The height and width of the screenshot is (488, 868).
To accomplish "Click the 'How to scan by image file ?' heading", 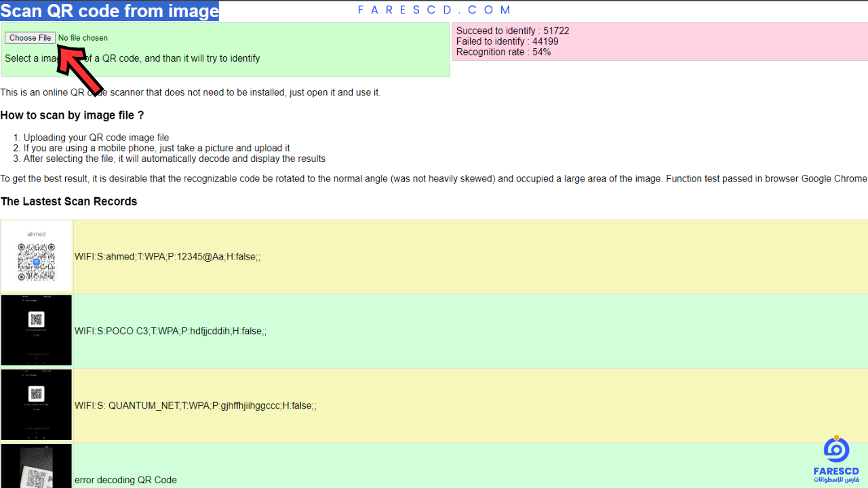I will point(72,115).
